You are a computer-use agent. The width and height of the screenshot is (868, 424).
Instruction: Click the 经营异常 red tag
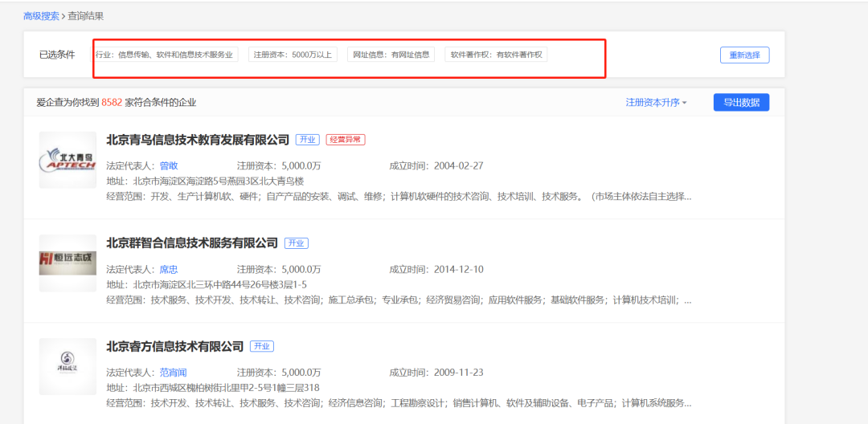[x=346, y=140]
